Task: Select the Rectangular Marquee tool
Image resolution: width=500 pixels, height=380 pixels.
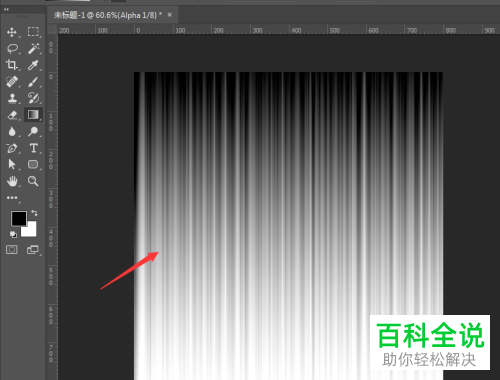Action: (x=33, y=32)
